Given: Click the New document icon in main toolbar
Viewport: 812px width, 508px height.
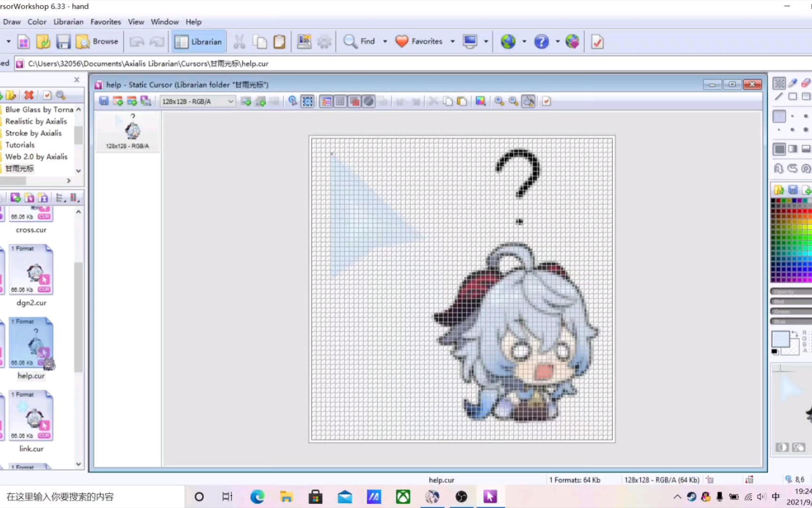Looking at the screenshot, I should click(x=23, y=42).
